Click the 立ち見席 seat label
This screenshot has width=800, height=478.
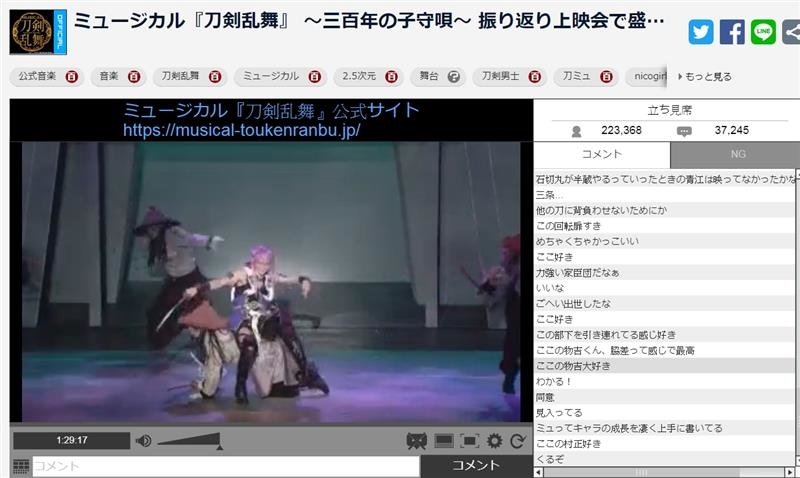669,110
